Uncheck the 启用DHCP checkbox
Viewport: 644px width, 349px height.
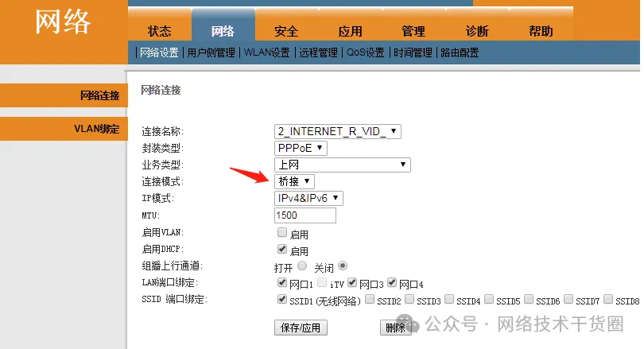tap(281, 249)
